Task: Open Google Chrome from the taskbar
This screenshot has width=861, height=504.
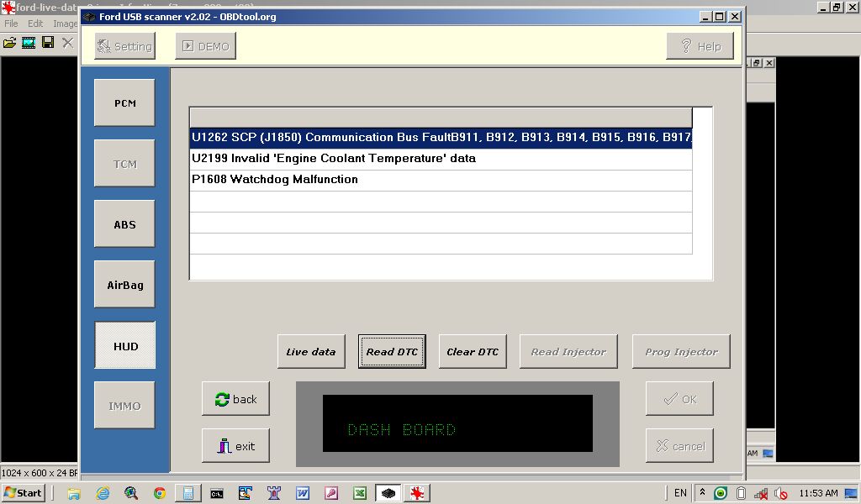Action: 159,493
